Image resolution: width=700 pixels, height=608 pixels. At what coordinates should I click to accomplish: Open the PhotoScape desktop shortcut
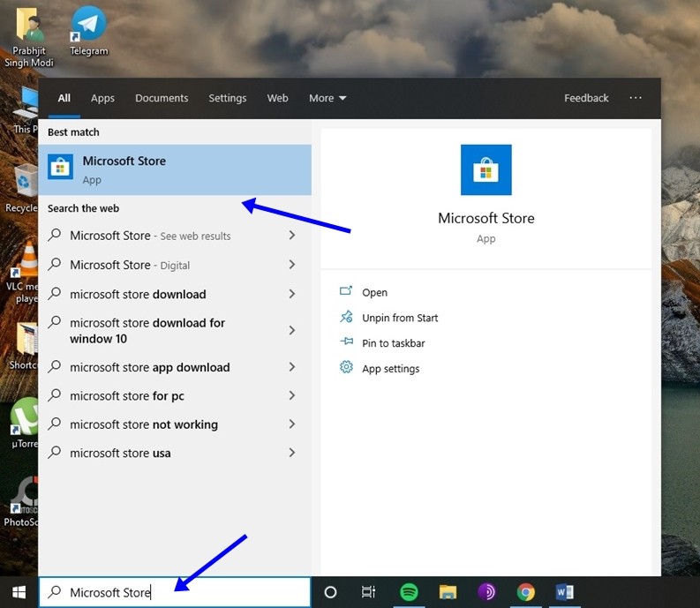pos(21,502)
